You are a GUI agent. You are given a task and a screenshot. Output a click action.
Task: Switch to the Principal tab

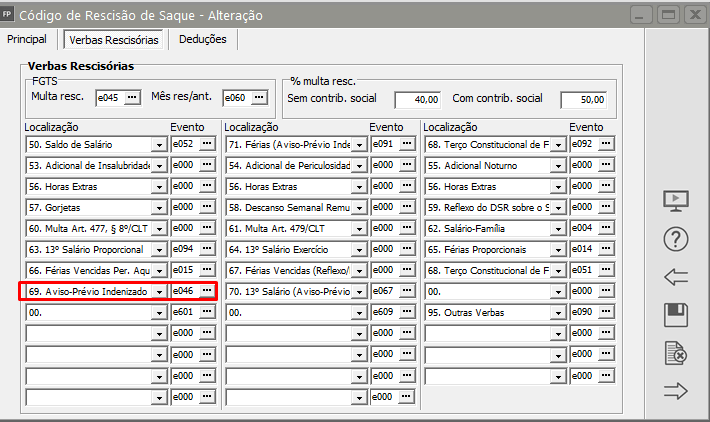(x=28, y=39)
